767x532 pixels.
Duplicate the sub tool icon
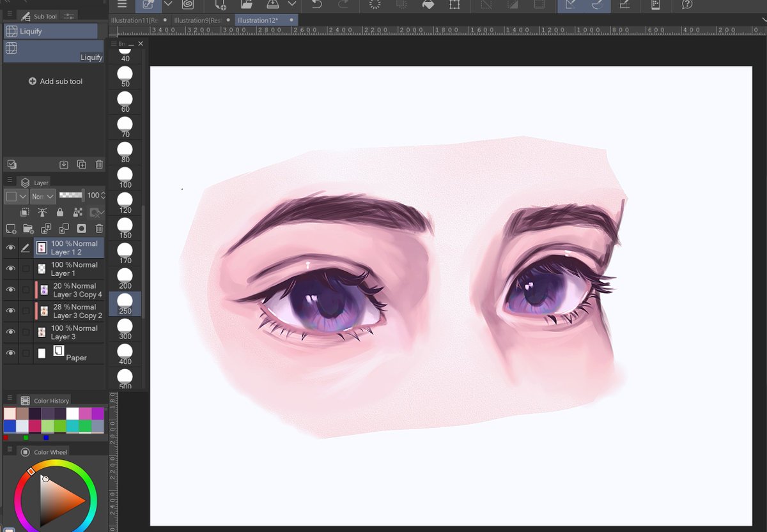pos(81,165)
